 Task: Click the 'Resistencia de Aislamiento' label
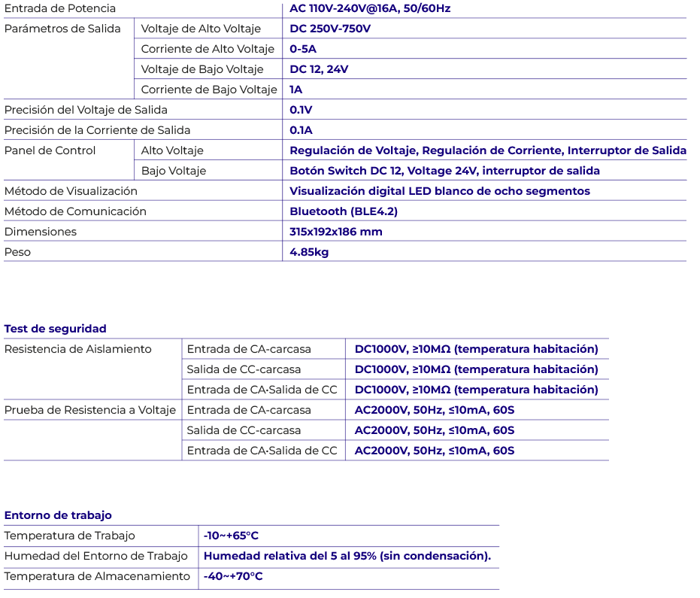[78, 349]
